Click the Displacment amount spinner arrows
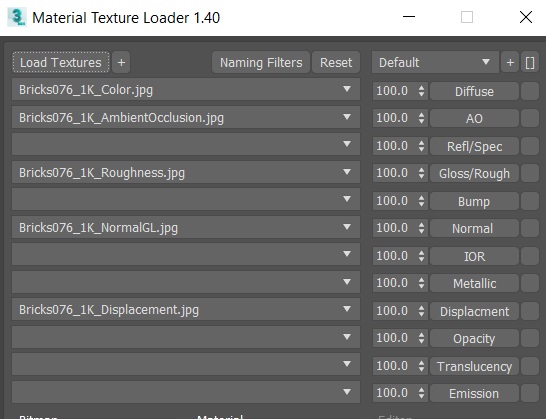Viewport: 546px width, 419px height. [421, 311]
